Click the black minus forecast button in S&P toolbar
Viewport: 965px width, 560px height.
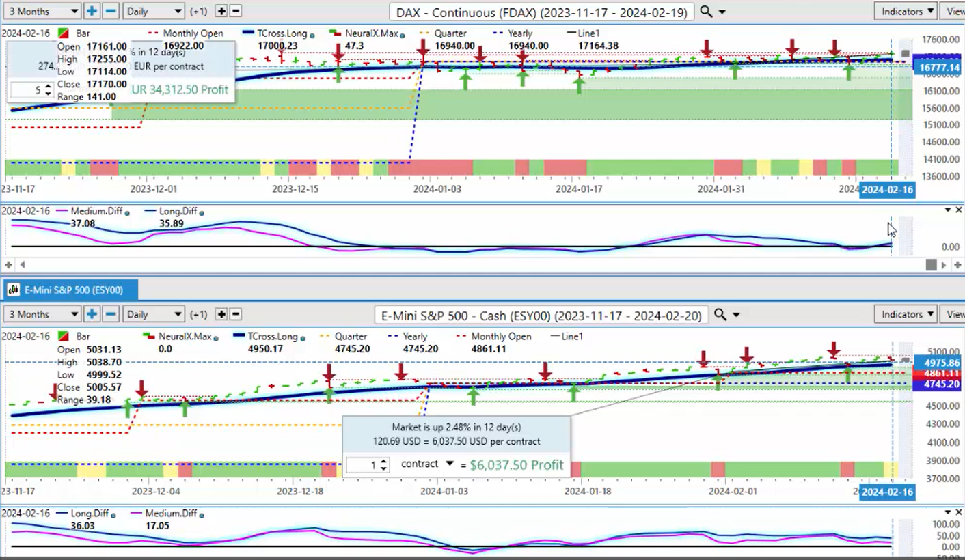point(235,314)
